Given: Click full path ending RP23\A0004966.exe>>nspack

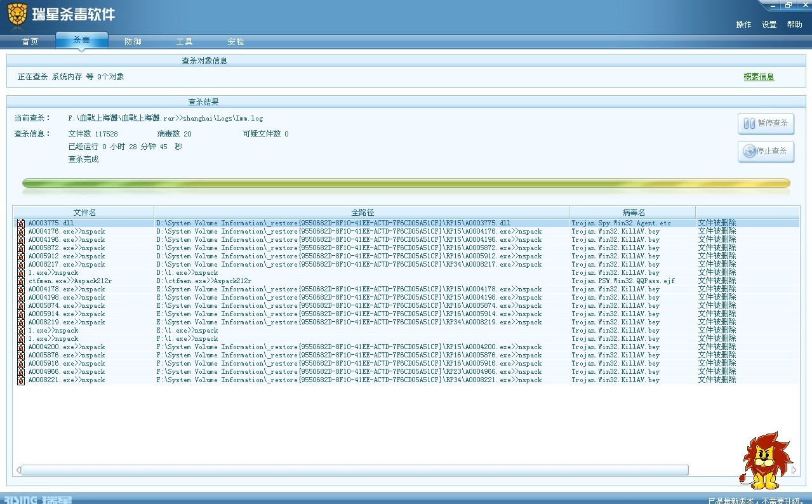Looking at the screenshot, I should 349,372.
